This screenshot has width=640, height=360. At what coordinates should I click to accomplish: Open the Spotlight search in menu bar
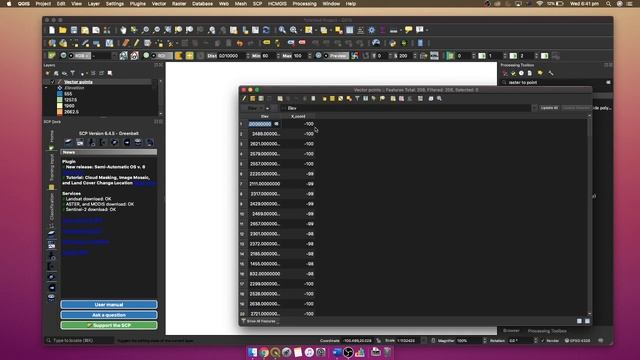[608, 4]
